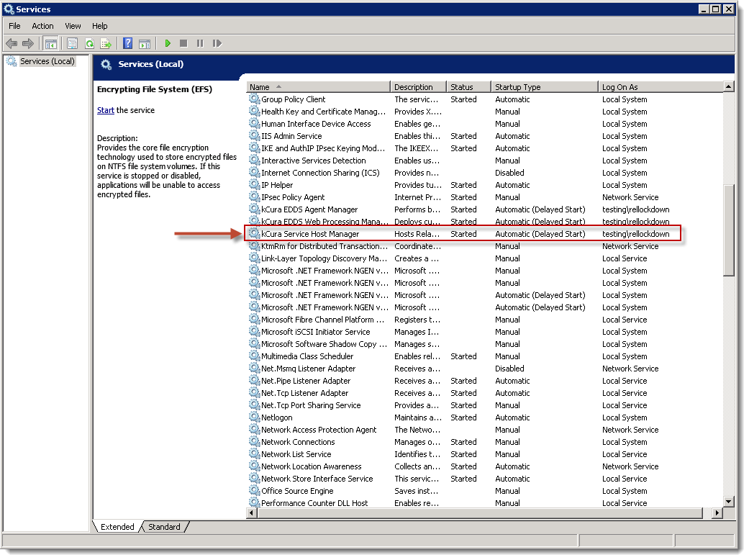
Task: Click the Start the service link
Action: point(105,110)
